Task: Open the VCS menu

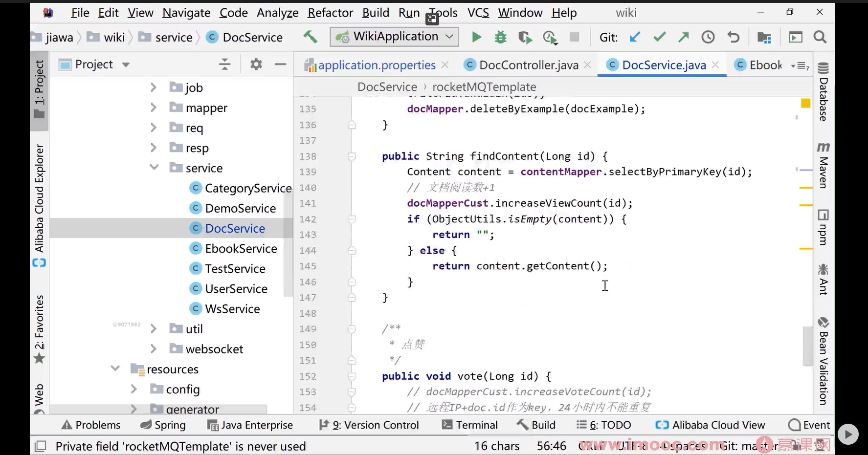Action: (x=478, y=13)
